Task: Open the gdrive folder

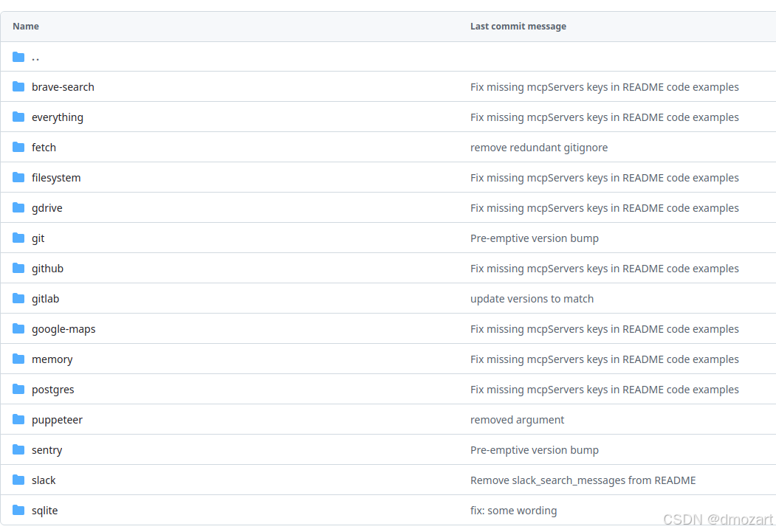Action: point(47,208)
